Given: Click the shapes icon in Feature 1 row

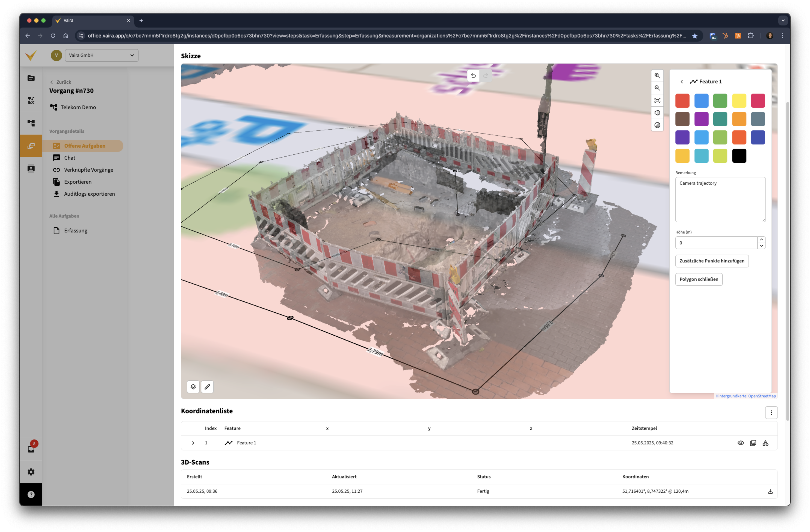Looking at the screenshot, I should (x=765, y=443).
